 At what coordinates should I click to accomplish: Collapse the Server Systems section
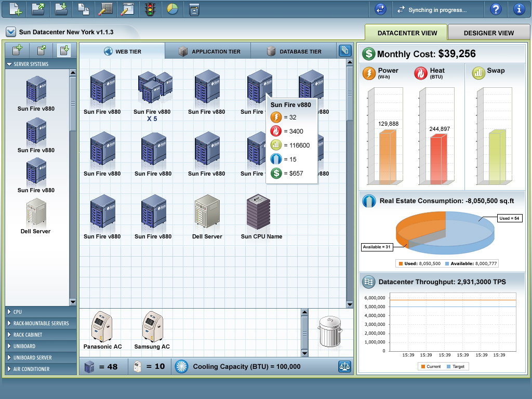pos(41,64)
